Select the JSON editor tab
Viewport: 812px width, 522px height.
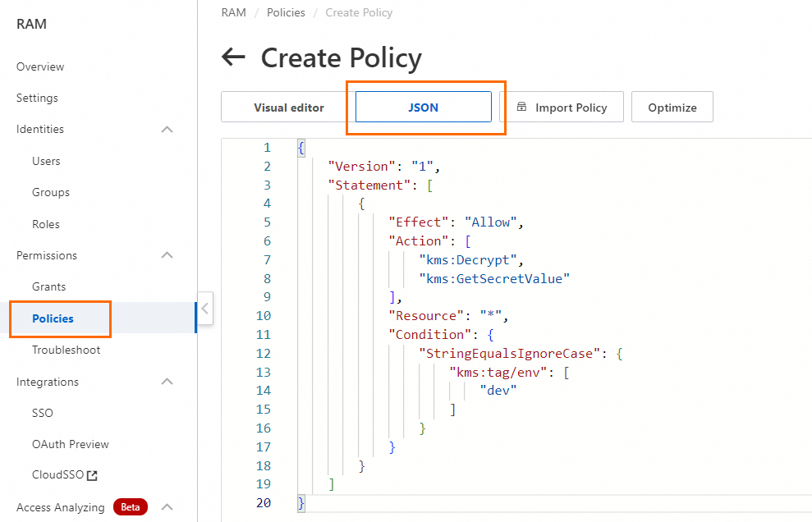click(x=423, y=108)
